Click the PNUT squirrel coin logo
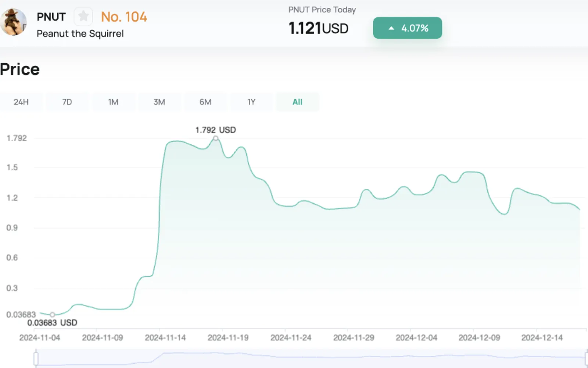Image resolution: width=588 pixels, height=368 pixels. point(13,22)
